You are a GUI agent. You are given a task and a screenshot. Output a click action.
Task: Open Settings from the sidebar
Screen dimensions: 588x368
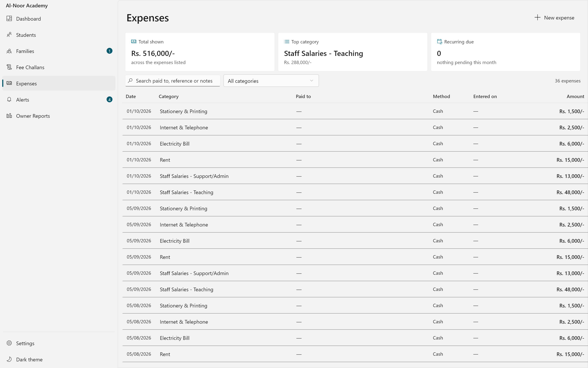[59, 343]
